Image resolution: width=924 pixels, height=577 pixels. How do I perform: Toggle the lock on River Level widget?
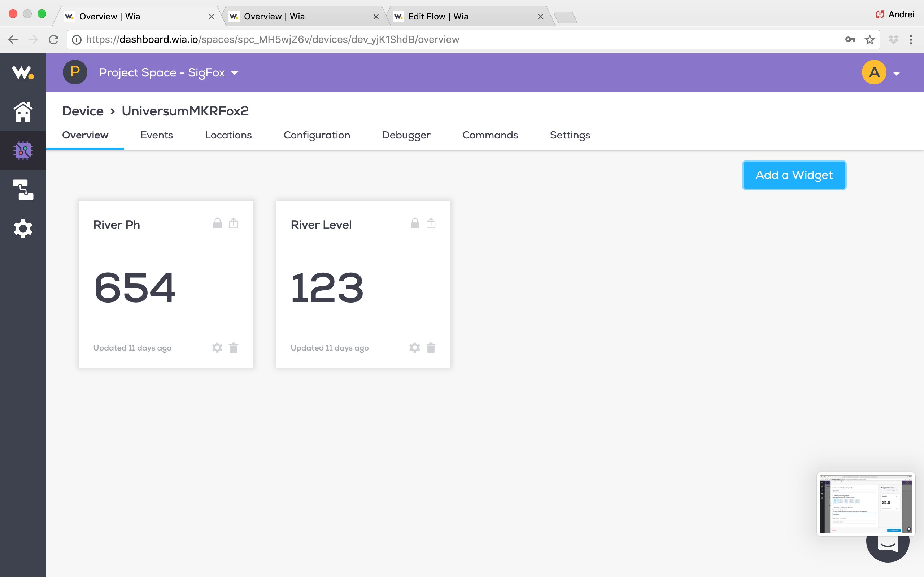coord(415,223)
